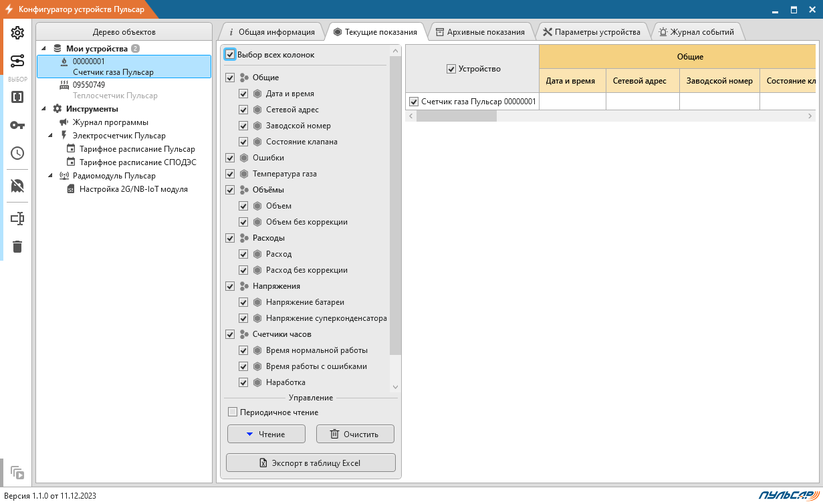Select the device selection icon above ВЫБОР
Image resolution: width=823 pixels, height=504 pixels.
(17, 61)
